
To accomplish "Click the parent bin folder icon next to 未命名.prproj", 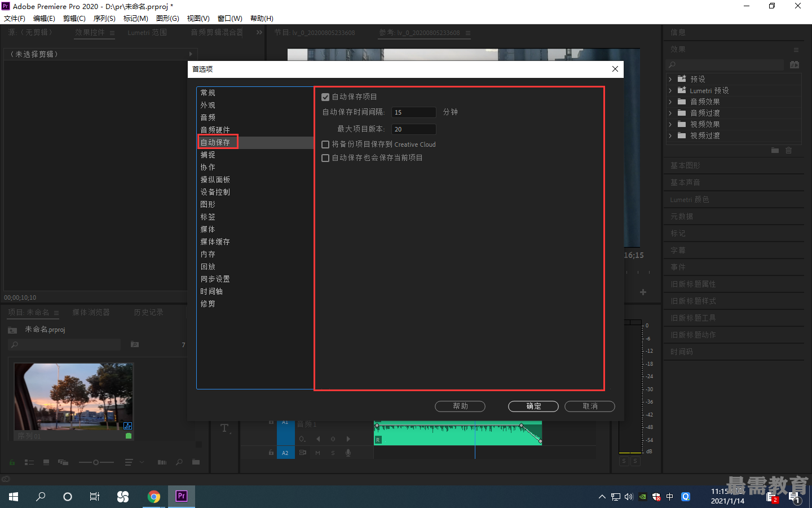I will point(12,330).
